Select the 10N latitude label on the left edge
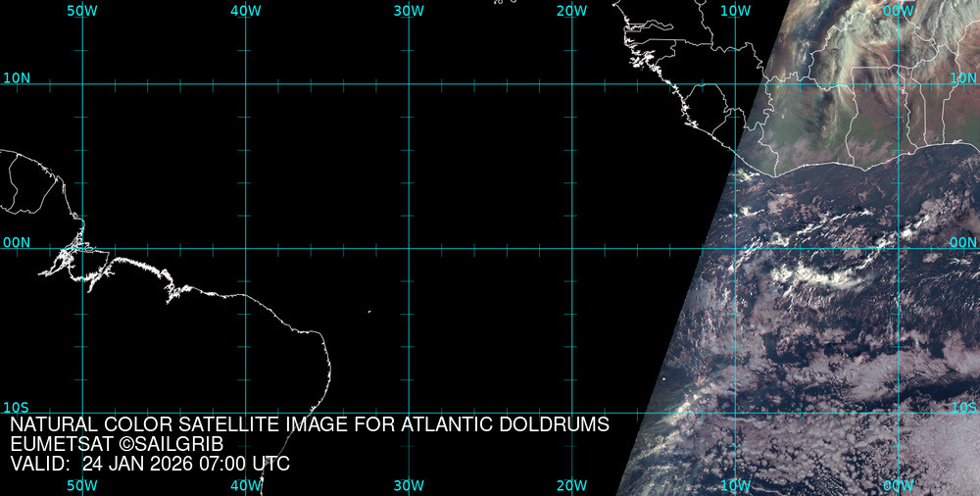980x496 pixels. pos(17,77)
